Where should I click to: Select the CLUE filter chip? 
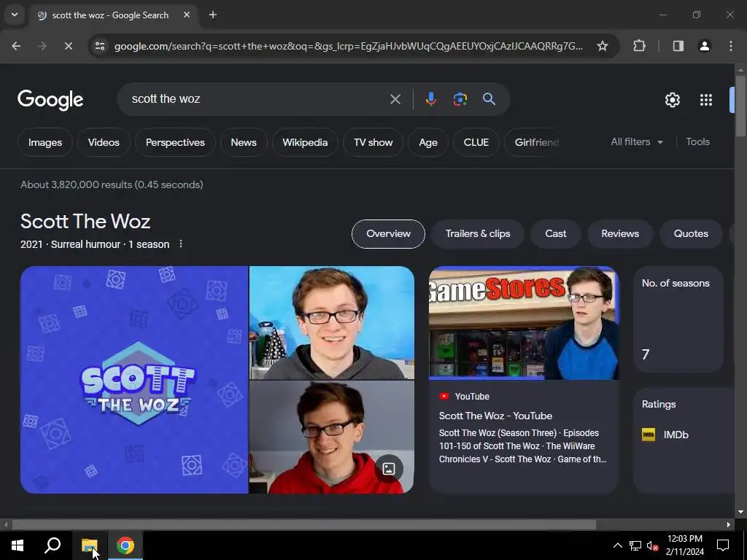point(476,142)
